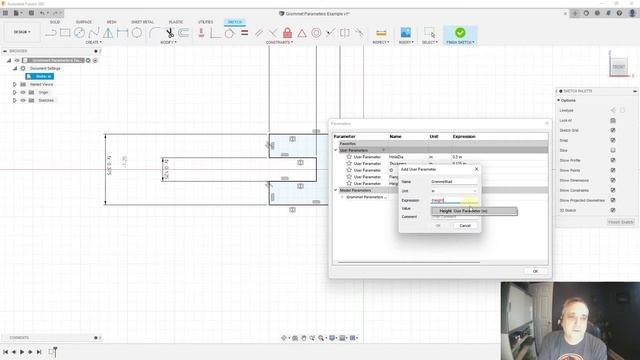Select the Line sketch tool

click(x=50, y=33)
